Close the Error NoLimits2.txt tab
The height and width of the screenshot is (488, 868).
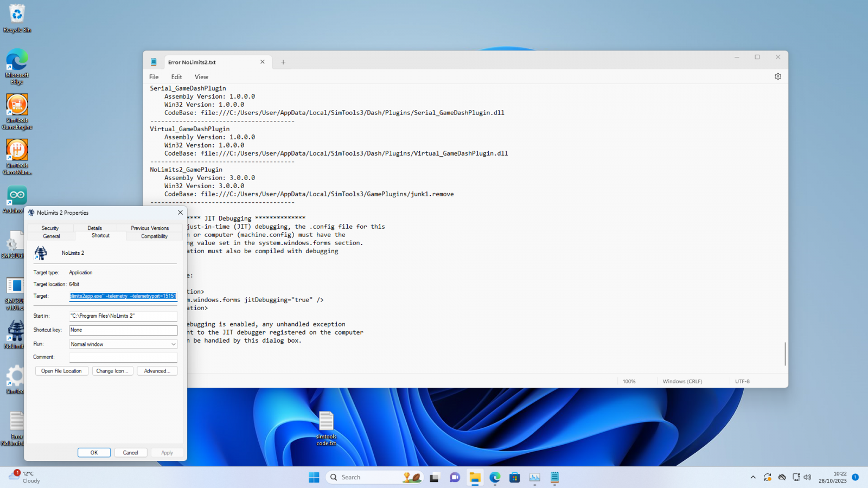(x=263, y=62)
